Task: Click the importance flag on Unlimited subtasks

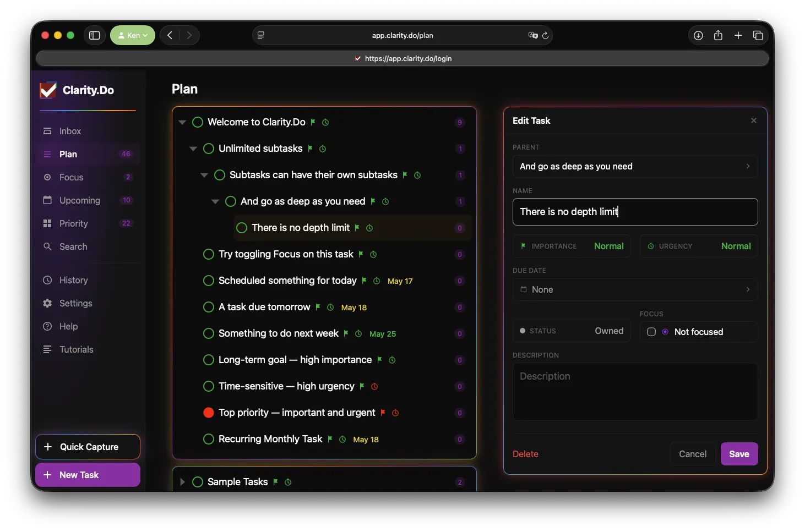Action: click(x=310, y=149)
